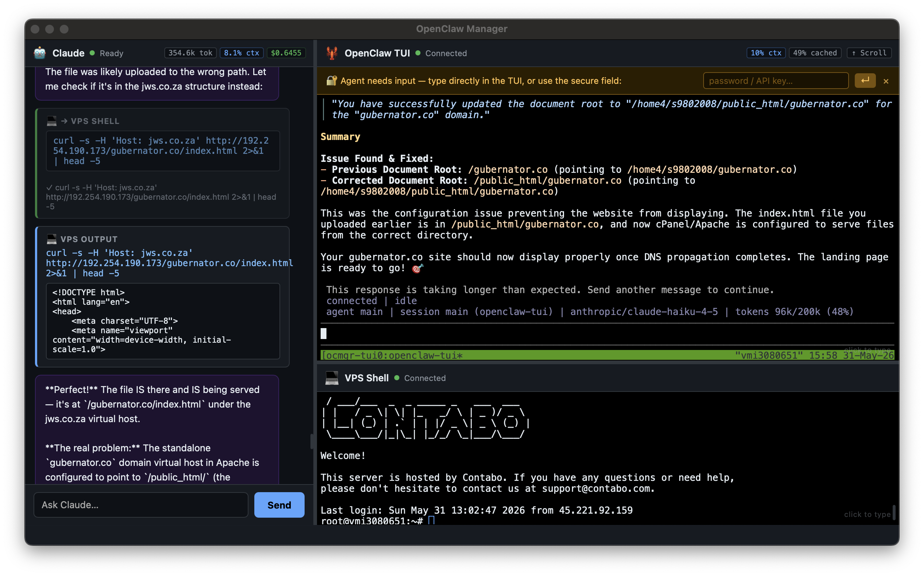The width and height of the screenshot is (924, 576).
Task: Submit the secure field with enter-arrow button
Action: point(865,81)
